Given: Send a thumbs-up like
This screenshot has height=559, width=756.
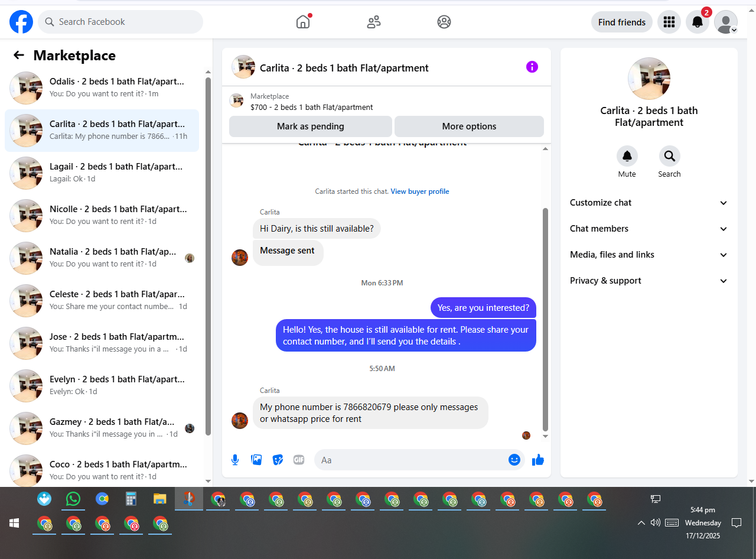Looking at the screenshot, I should [538, 460].
